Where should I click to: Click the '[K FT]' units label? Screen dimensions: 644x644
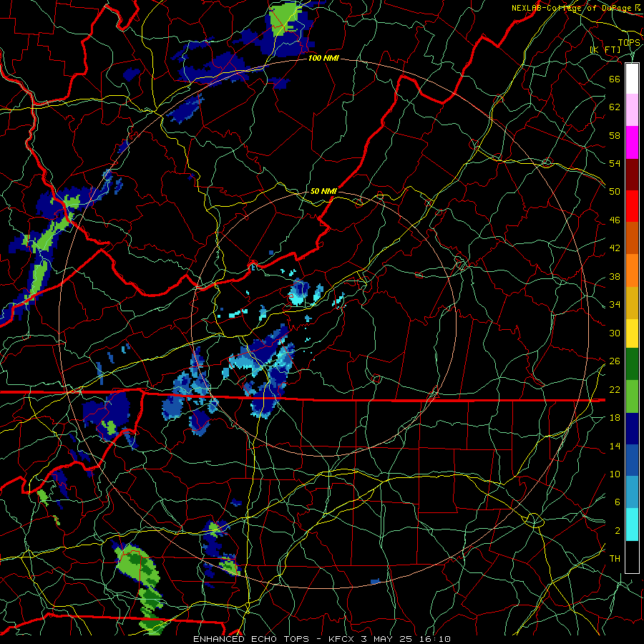click(x=605, y=50)
